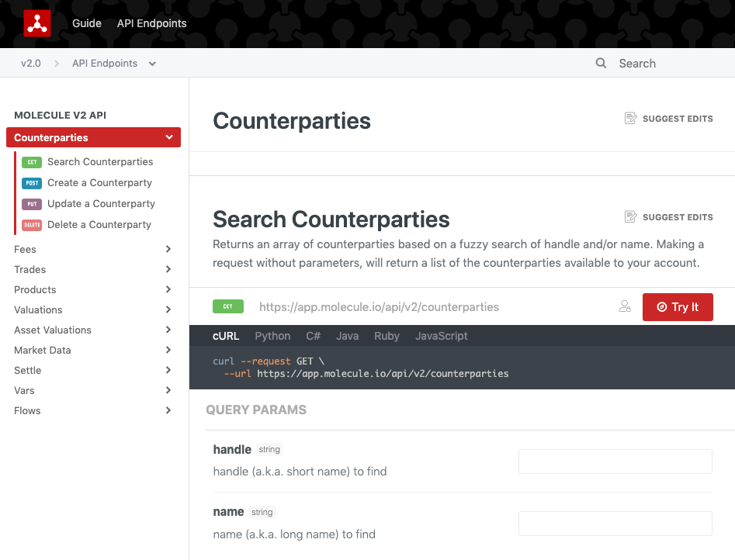
Task: Click the green GET badge by endpoint URL
Action: click(x=228, y=306)
